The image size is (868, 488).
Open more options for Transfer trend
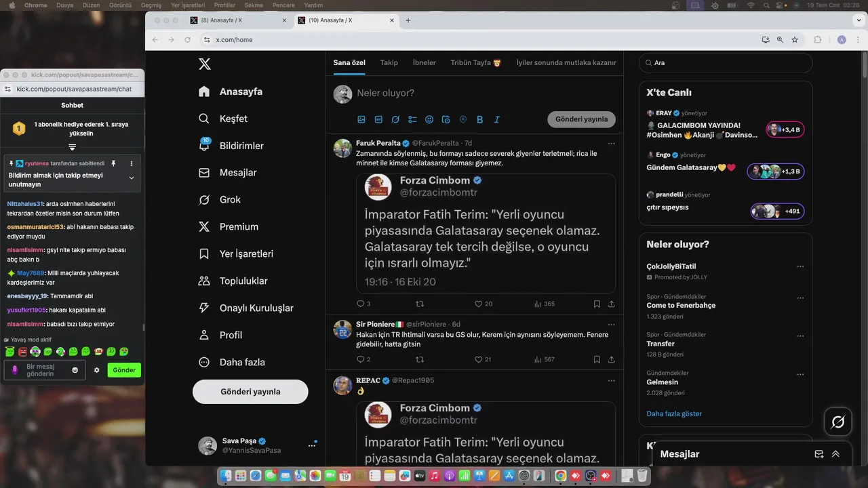click(800, 336)
